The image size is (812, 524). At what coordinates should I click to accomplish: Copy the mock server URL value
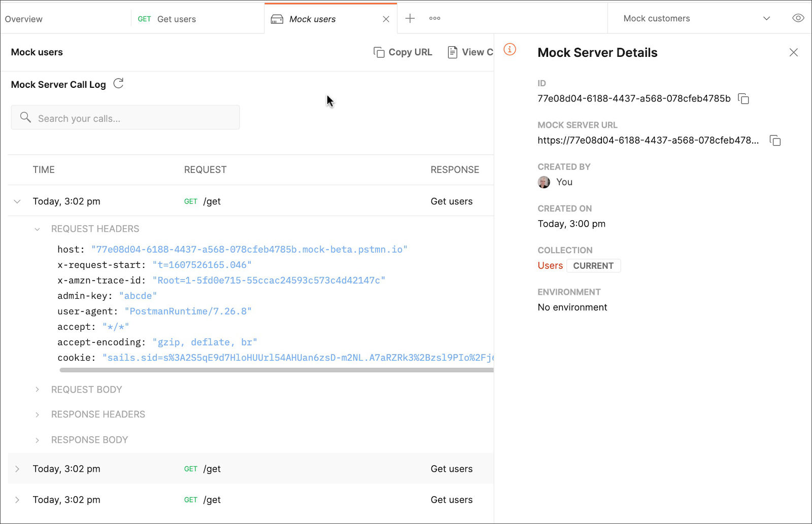click(x=775, y=141)
